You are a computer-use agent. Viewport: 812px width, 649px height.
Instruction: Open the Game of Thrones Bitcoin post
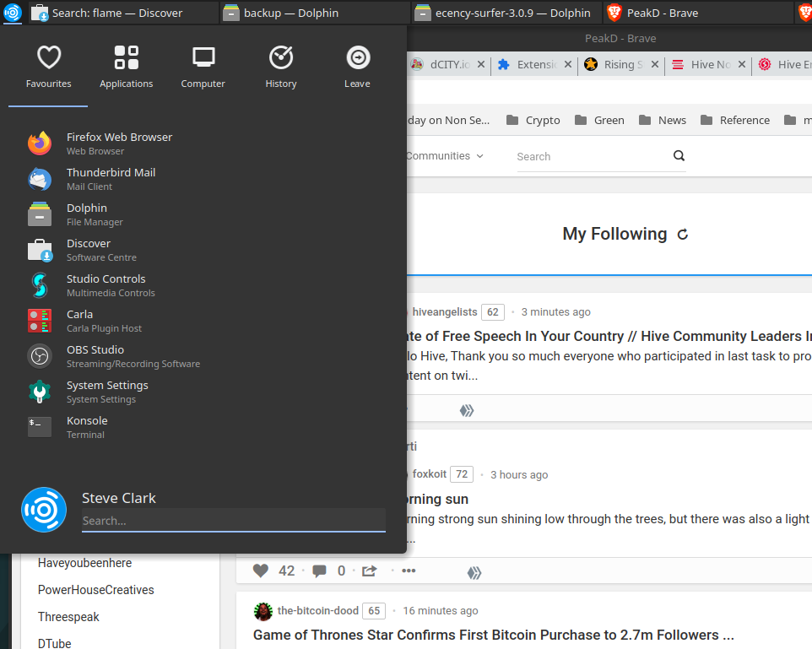pos(494,635)
